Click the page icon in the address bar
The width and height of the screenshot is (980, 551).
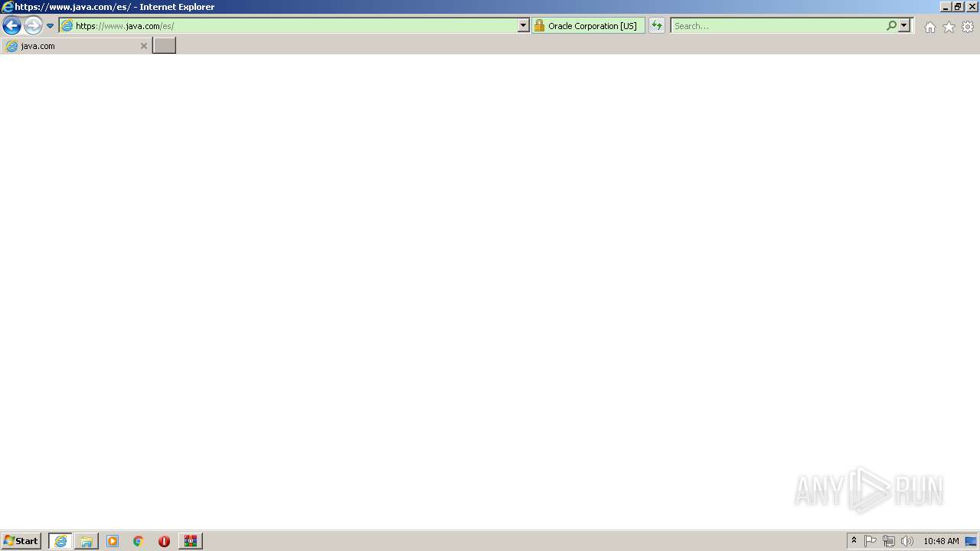click(x=67, y=25)
